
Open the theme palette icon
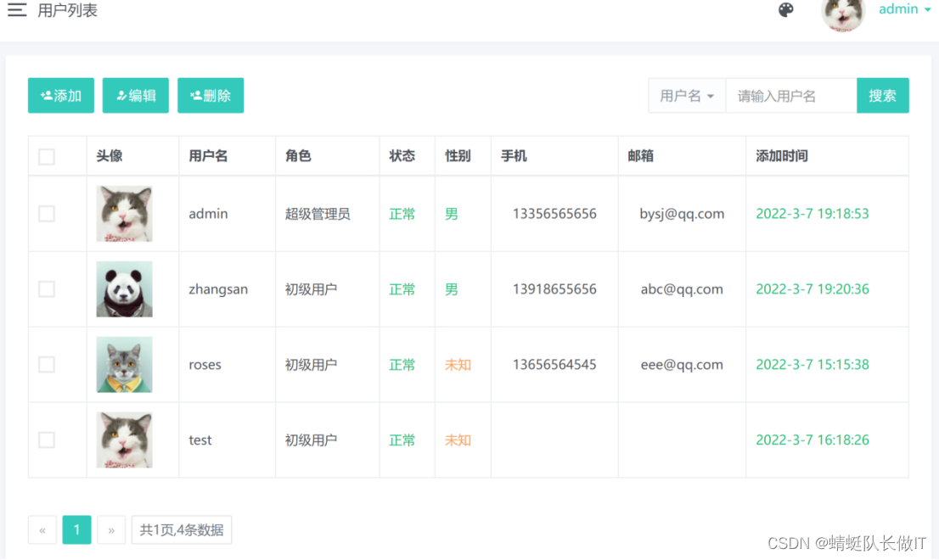785,9
